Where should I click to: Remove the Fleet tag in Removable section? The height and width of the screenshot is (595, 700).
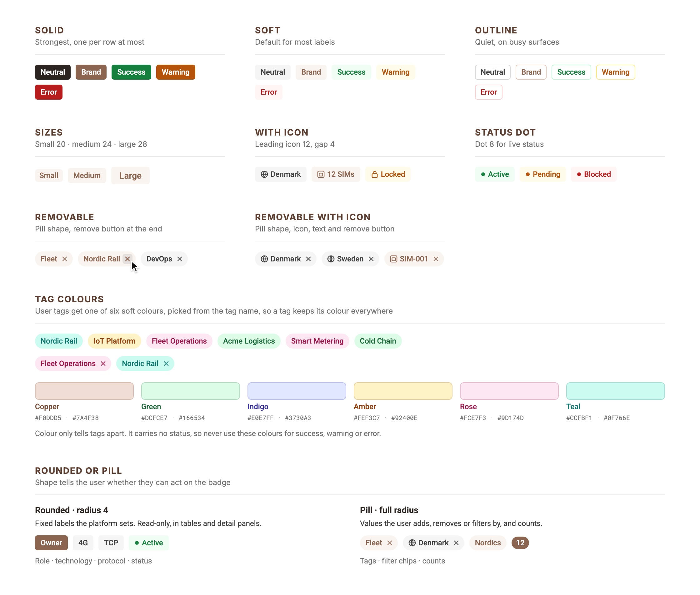click(64, 259)
